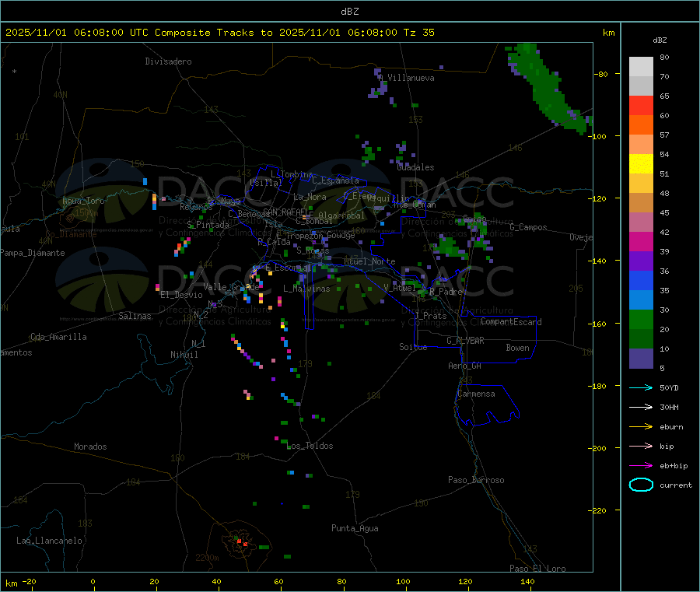The width and height of the screenshot is (700, 592).
Task: Click the 65-70 dBZ light gray swatch
Action: point(641,86)
